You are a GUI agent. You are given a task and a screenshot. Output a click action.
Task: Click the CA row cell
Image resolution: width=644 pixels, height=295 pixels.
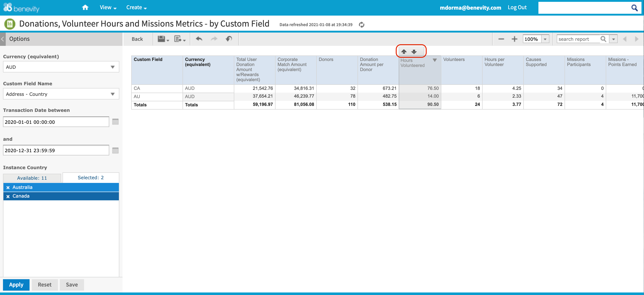click(x=157, y=88)
